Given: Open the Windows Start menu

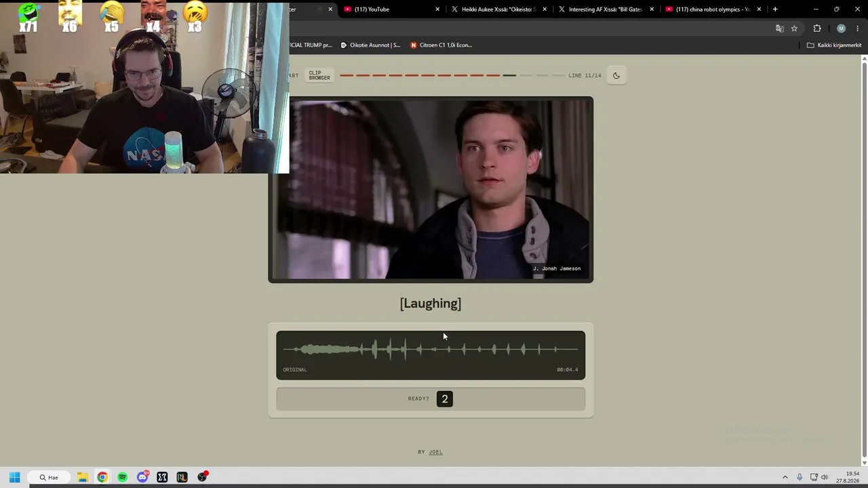Looking at the screenshot, I should click(15, 477).
